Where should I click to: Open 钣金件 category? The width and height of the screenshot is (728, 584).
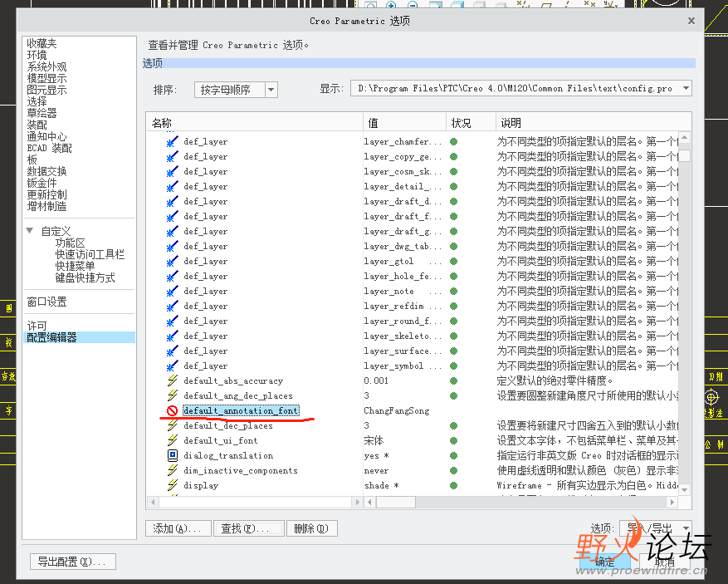point(42,183)
